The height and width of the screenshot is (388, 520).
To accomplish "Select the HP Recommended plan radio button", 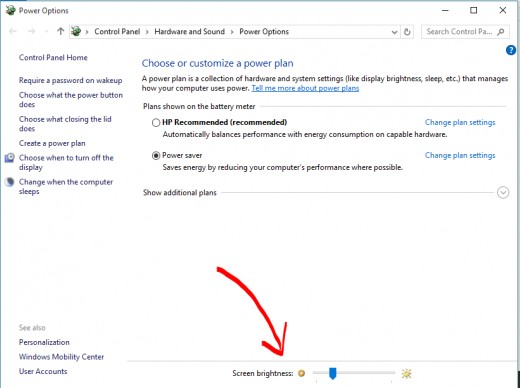I will click(x=156, y=123).
